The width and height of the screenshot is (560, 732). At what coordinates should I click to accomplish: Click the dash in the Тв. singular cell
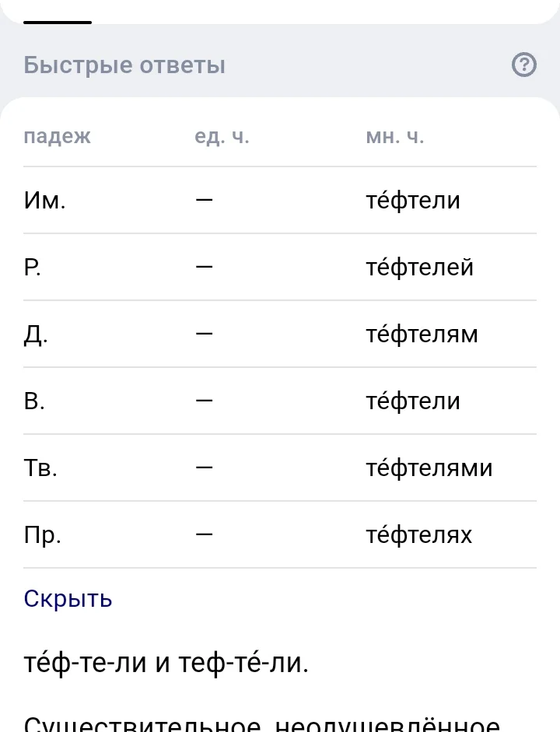coord(204,468)
